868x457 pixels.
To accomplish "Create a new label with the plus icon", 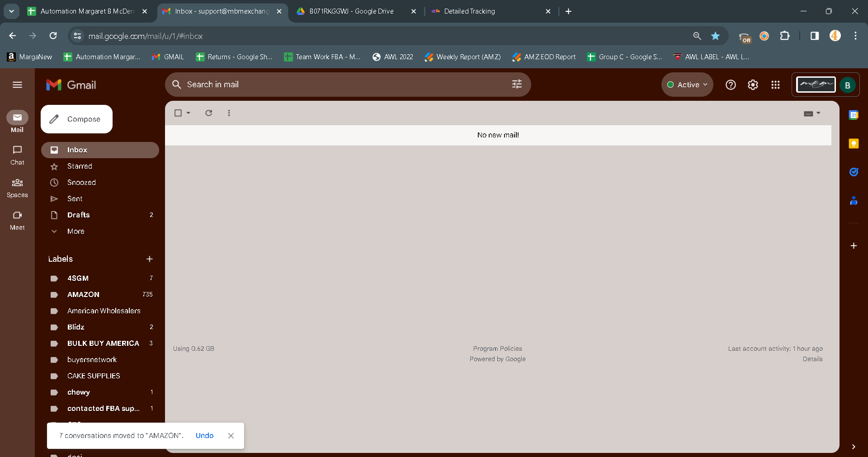I will click(150, 259).
